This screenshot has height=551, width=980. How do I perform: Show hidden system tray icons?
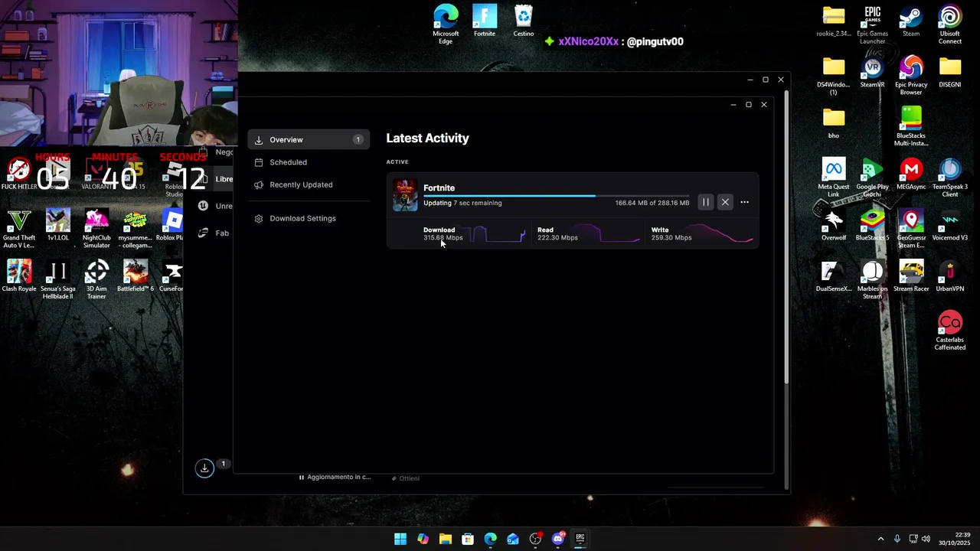pyautogui.click(x=880, y=539)
